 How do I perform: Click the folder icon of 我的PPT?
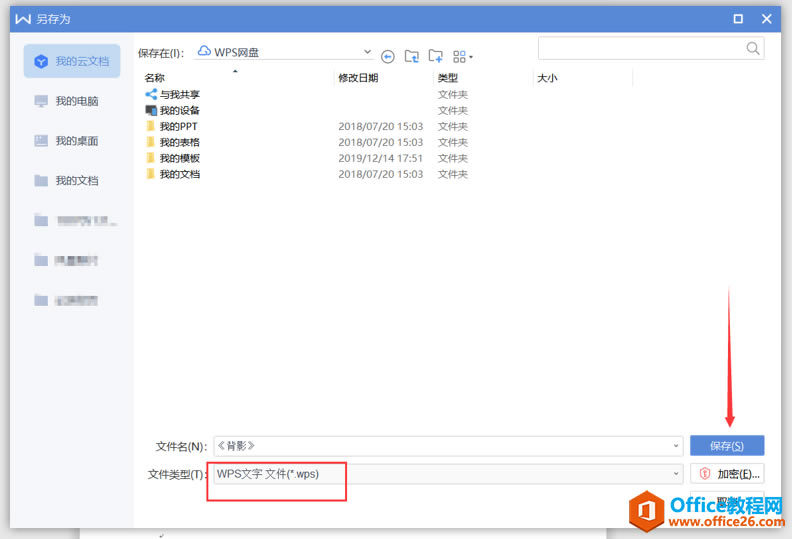(150, 126)
